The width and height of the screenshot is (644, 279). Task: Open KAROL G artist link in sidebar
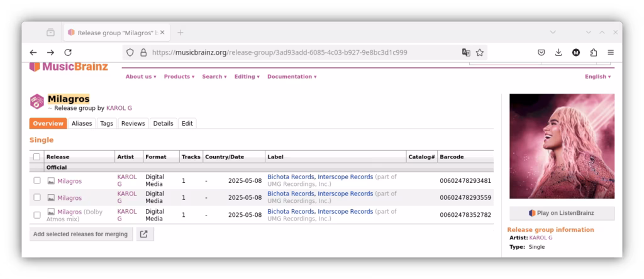point(540,238)
